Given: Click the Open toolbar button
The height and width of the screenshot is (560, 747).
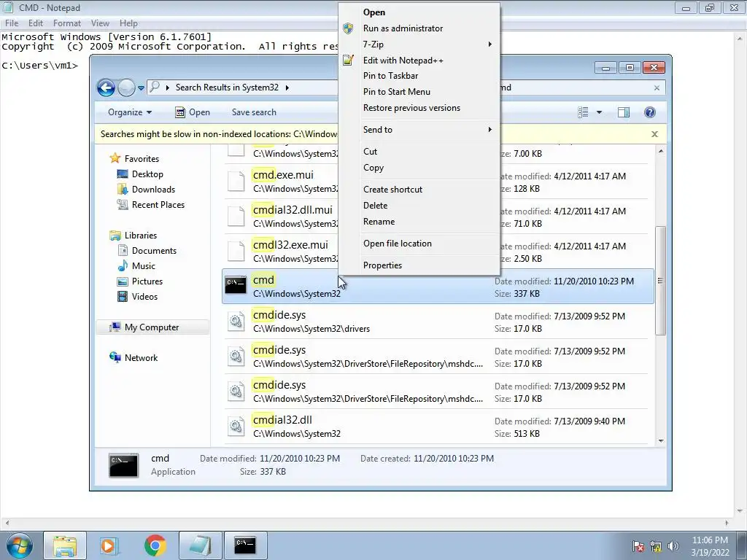Looking at the screenshot, I should 193,112.
